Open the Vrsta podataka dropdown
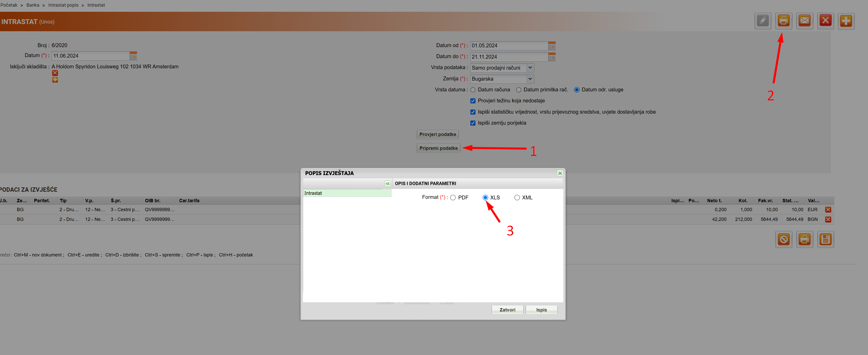The width and height of the screenshot is (868, 355). (530, 68)
